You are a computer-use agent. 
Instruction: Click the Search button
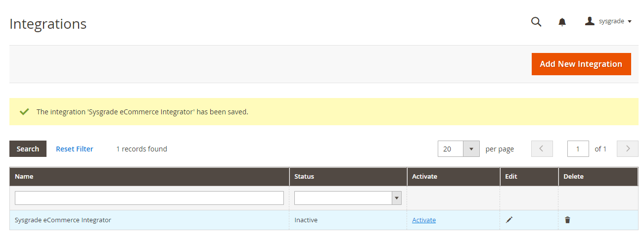pyautogui.click(x=28, y=148)
